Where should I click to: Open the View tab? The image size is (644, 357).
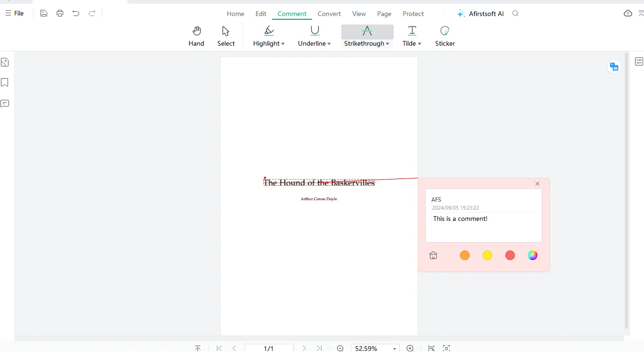359,14
